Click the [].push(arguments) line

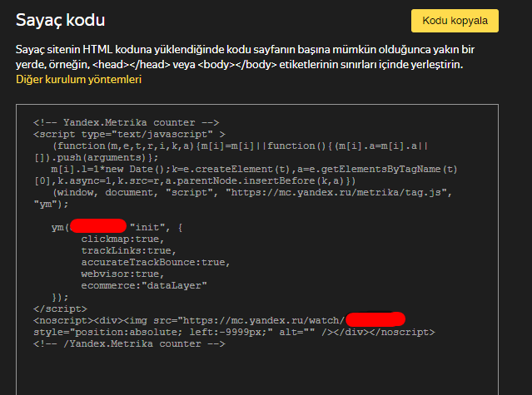[96, 158]
